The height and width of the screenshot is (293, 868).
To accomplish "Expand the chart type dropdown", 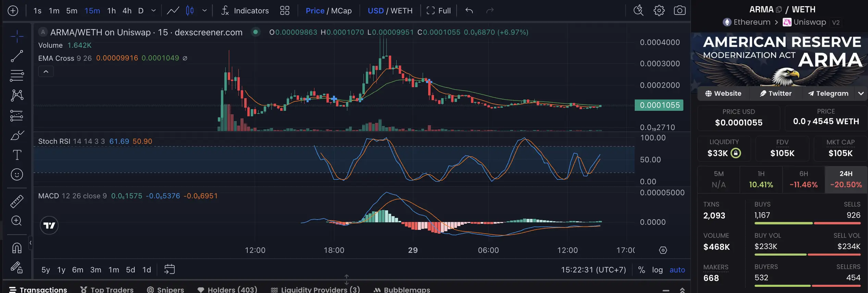I will pyautogui.click(x=204, y=11).
